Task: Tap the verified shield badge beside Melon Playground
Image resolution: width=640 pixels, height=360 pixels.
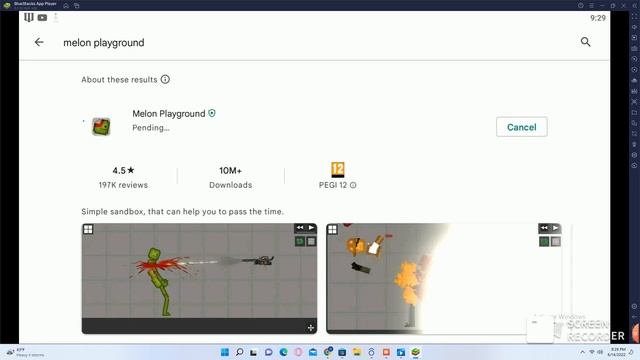Action: [x=212, y=113]
